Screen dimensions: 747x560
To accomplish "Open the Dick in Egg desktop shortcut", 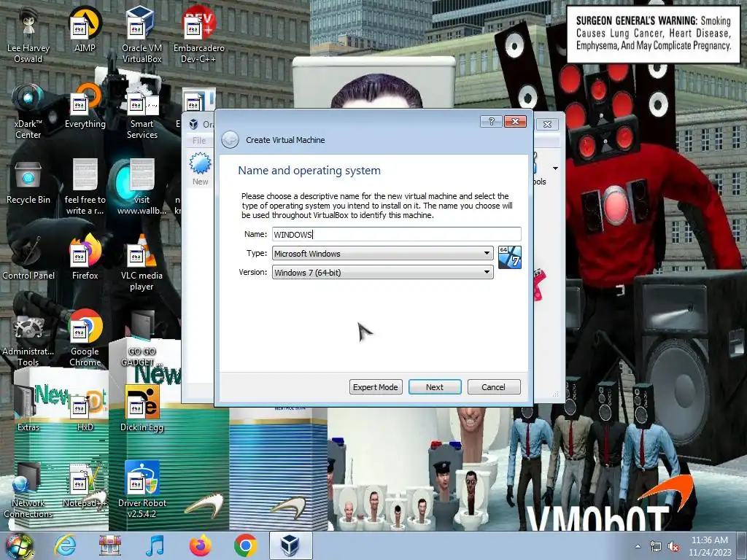I will click(x=142, y=409).
